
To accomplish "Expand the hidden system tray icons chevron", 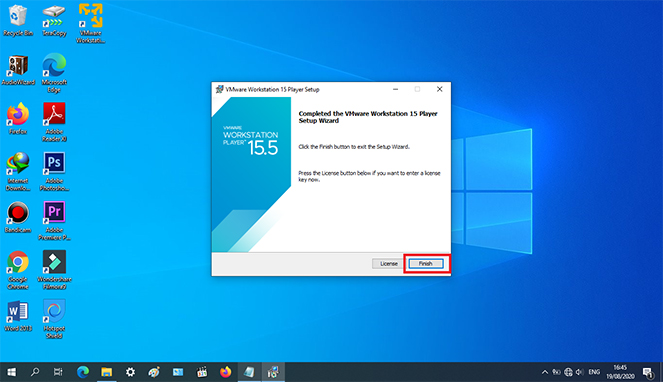I will click(x=545, y=372).
